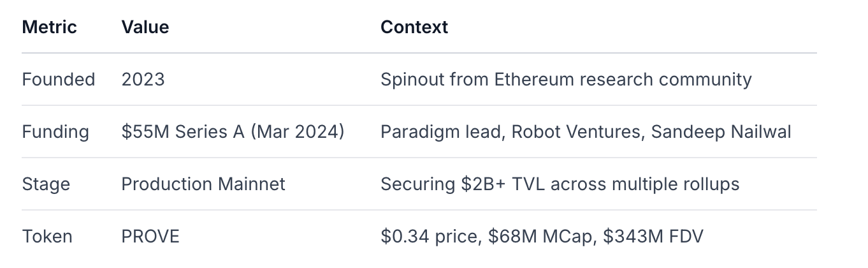Click the Production Mainnet value
This screenshot has width=868, height=268.
tap(203, 184)
